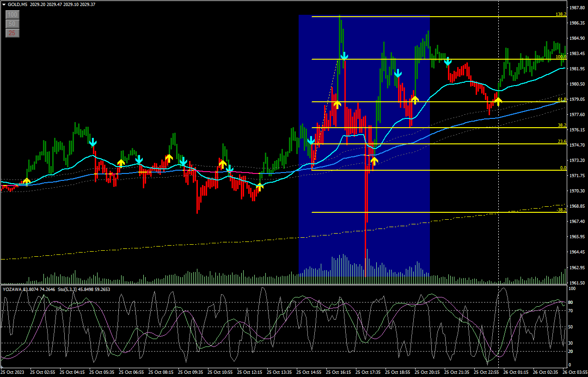
Task: Click price 1987.80 on the price axis
Action: pyautogui.click(x=578, y=8)
